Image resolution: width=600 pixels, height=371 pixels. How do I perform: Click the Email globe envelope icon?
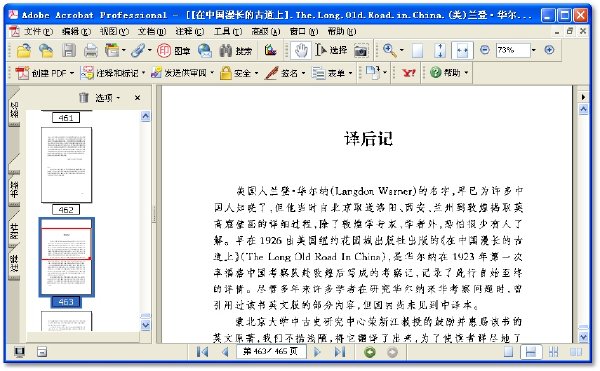(205, 50)
